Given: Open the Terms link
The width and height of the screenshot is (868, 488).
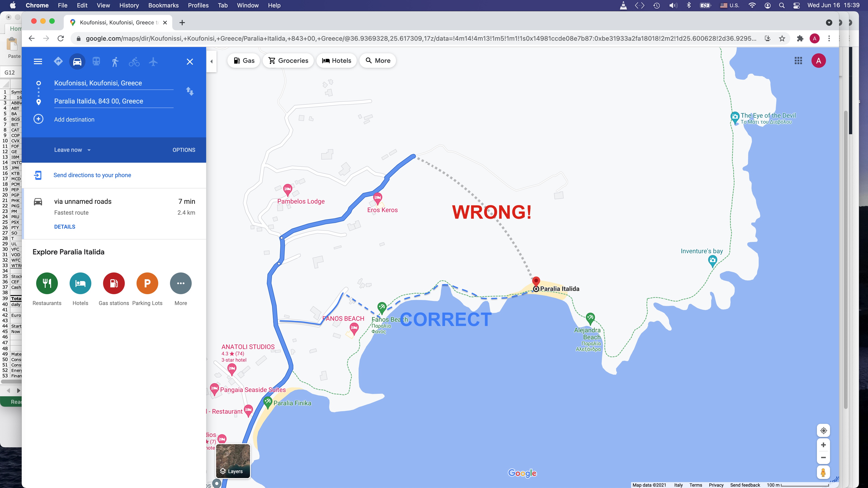Looking at the screenshot, I should (696, 485).
